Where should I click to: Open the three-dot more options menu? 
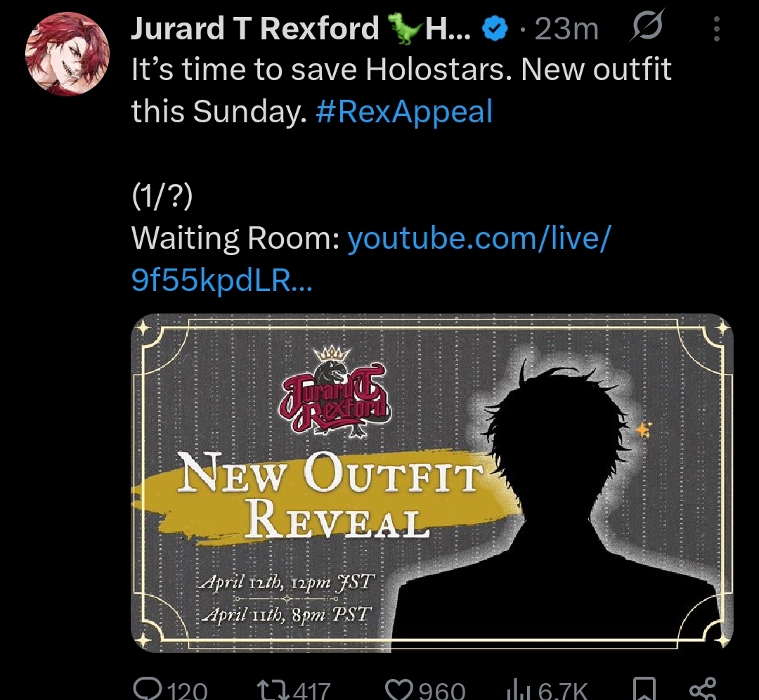pyautogui.click(x=717, y=29)
